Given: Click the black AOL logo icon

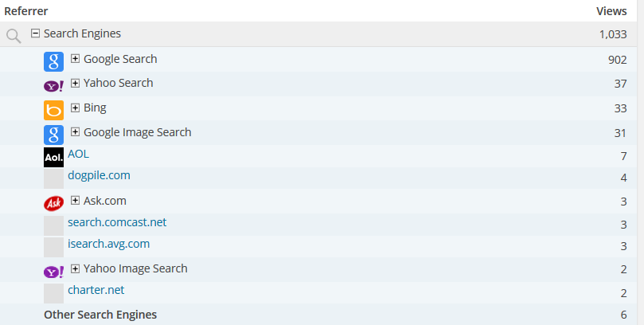Looking at the screenshot, I should click(x=53, y=158).
